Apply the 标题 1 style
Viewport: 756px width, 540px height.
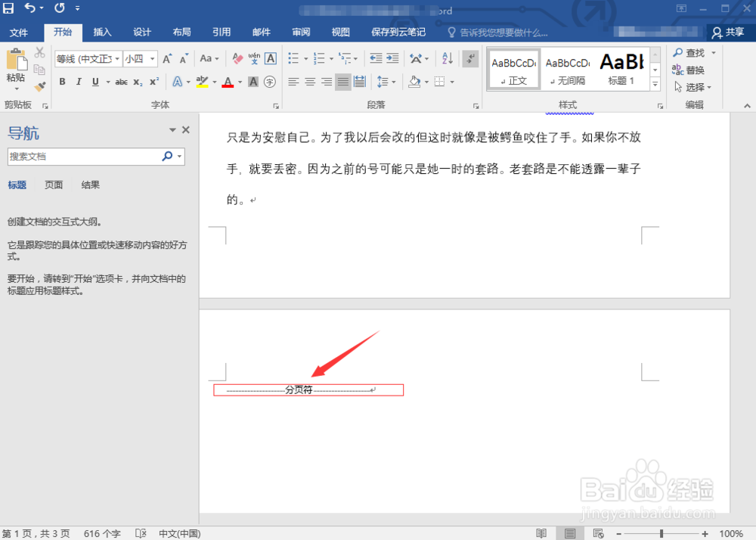(x=621, y=68)
